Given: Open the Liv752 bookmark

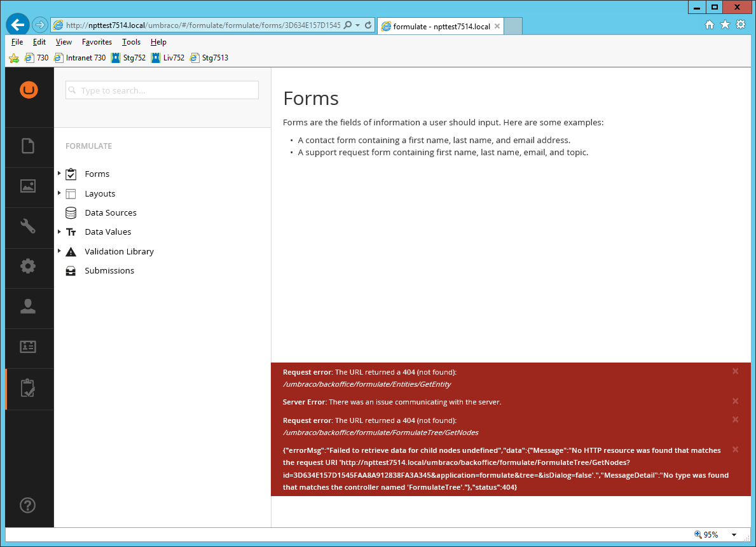Looking at the screenshot, I should tap(168, 58).
